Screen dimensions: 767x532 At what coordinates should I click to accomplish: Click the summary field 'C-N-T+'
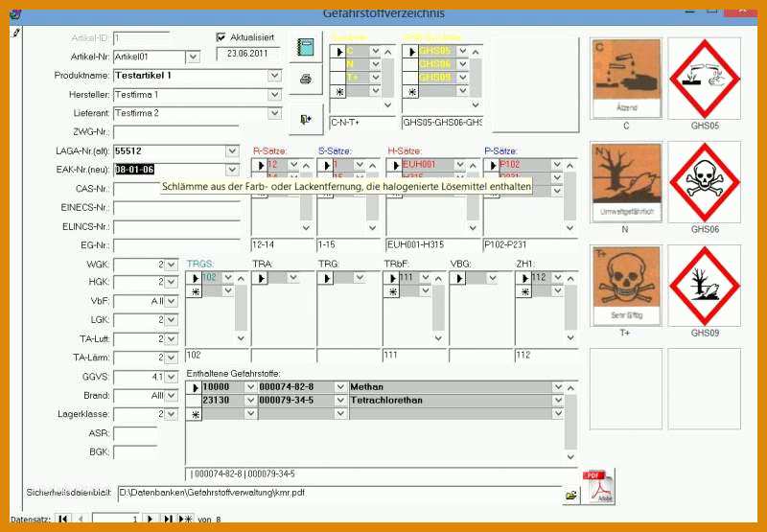click(x=362, y=123)
